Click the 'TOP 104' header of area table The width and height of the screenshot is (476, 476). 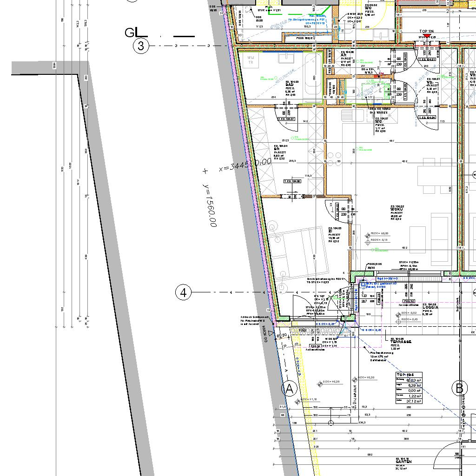[x=405, y=374]
